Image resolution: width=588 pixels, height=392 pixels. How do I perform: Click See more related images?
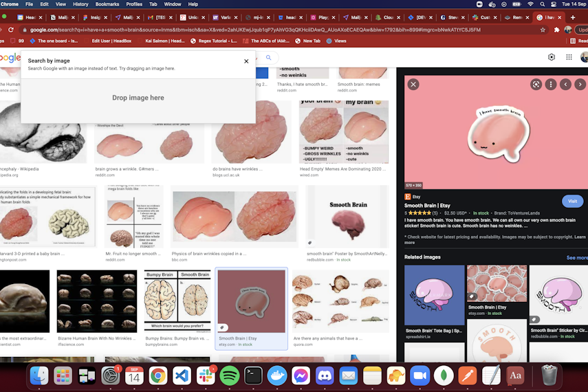[577, 258]
